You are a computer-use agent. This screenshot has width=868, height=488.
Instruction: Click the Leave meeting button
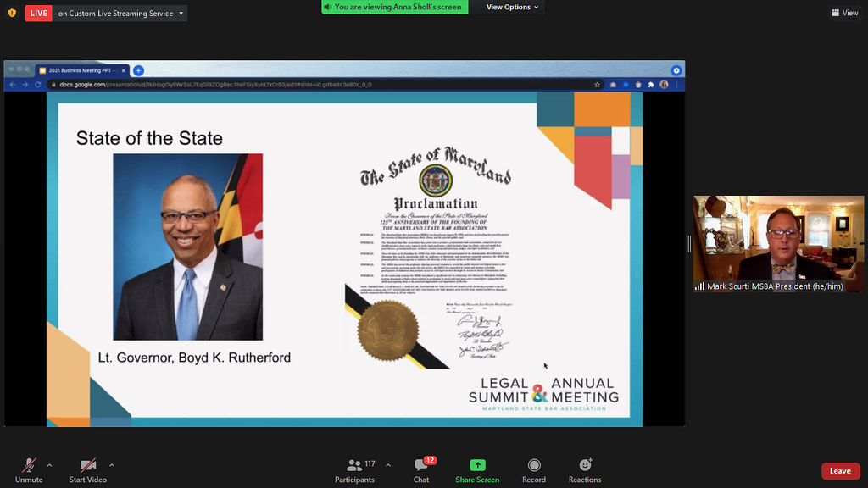pyautogui.click(x=840, y=470)
